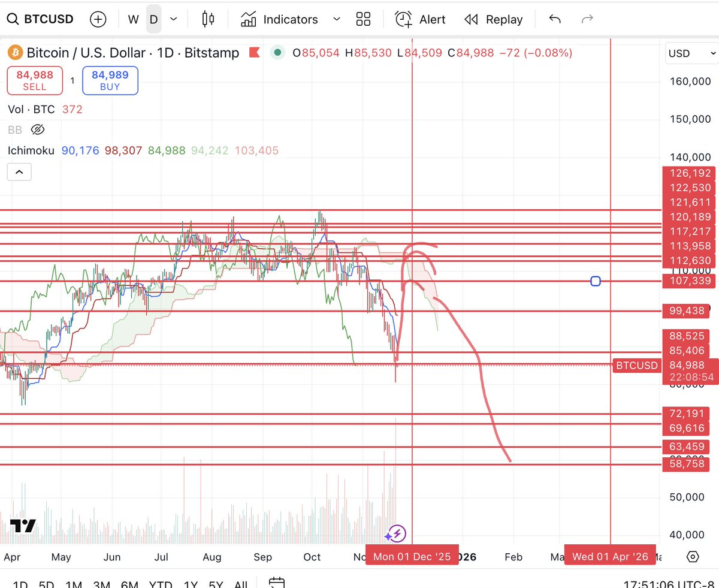Click the Mon 01 Dec '25 date label
Image resolution: width=719 pixels, height=588 pixels.
pyautogui.click(x=412, y=557)
